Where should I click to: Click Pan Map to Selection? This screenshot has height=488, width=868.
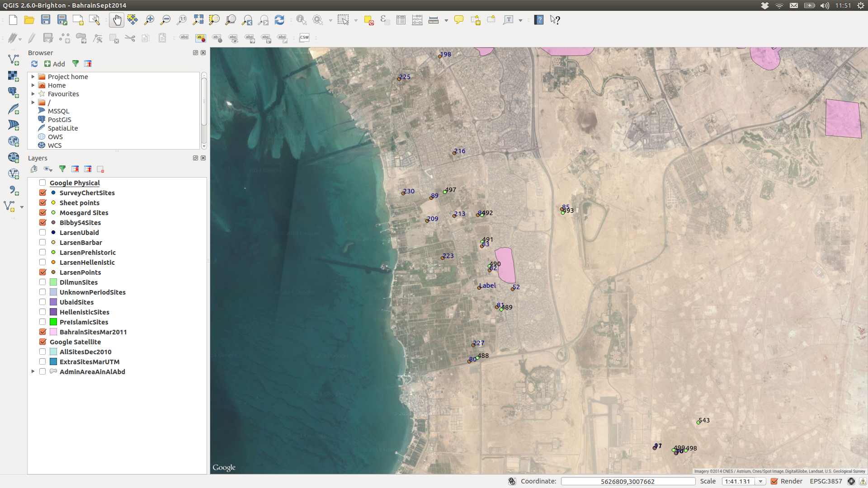pos(132,20)
